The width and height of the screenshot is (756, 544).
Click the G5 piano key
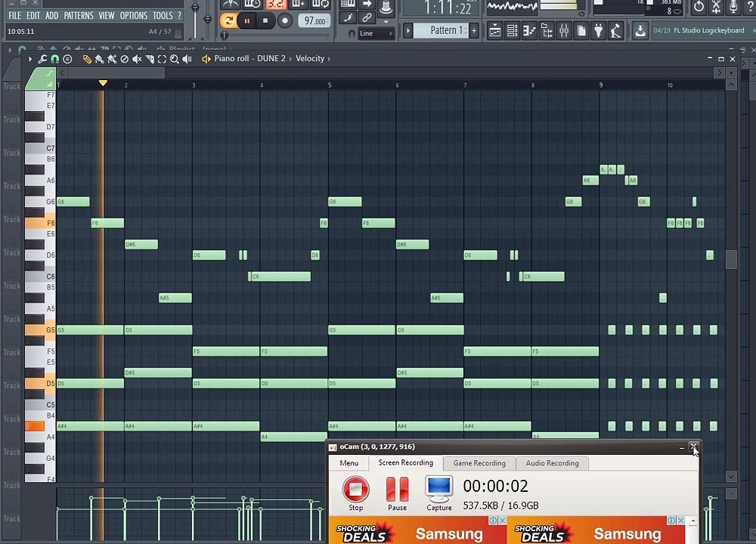(41, 330)
